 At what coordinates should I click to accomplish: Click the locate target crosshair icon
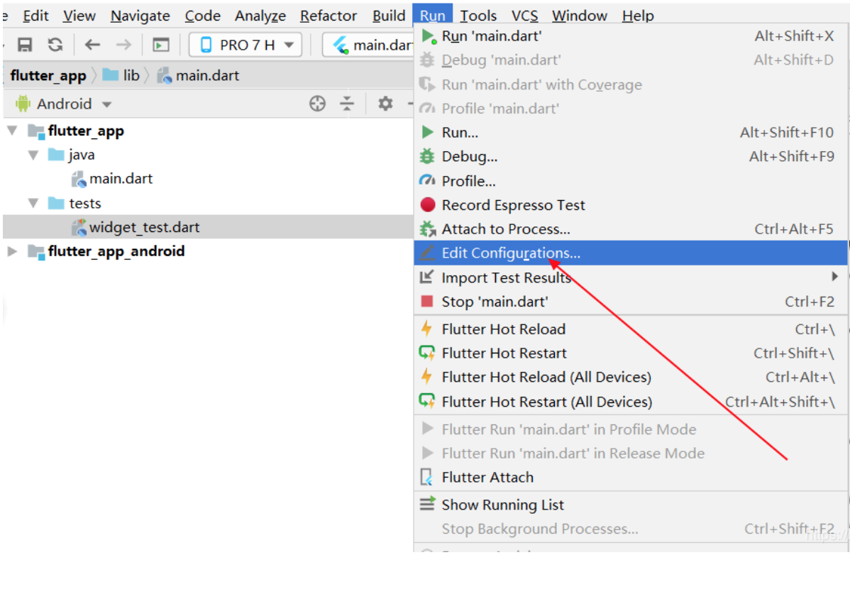coord(318,103)
